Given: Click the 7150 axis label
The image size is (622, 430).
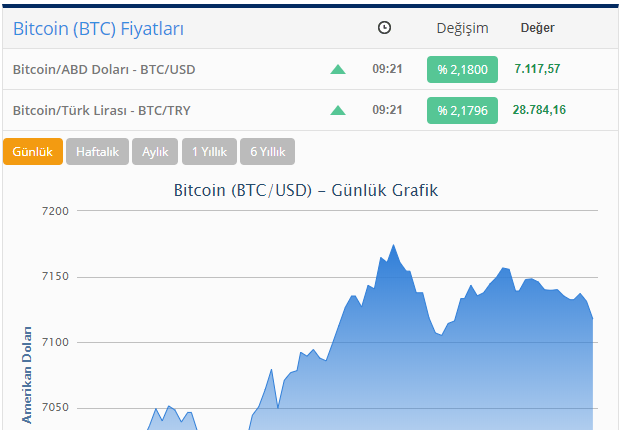Looking at the screenshot, I should coord(55,276).
